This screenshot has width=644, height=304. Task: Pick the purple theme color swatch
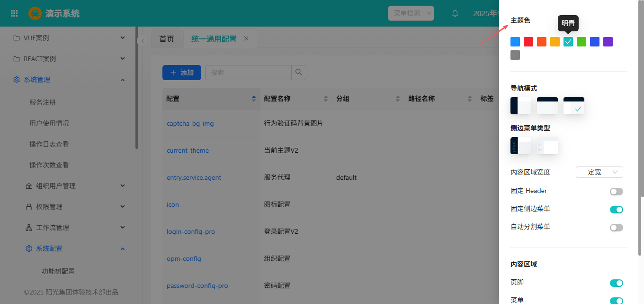(x=608, y=42)
